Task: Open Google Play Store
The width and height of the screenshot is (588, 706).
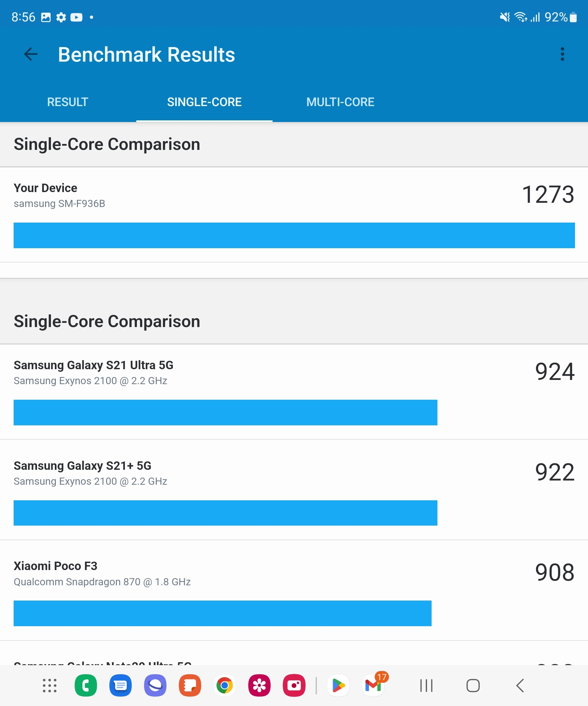Action: pyautogui.click(x=338, y=686)
